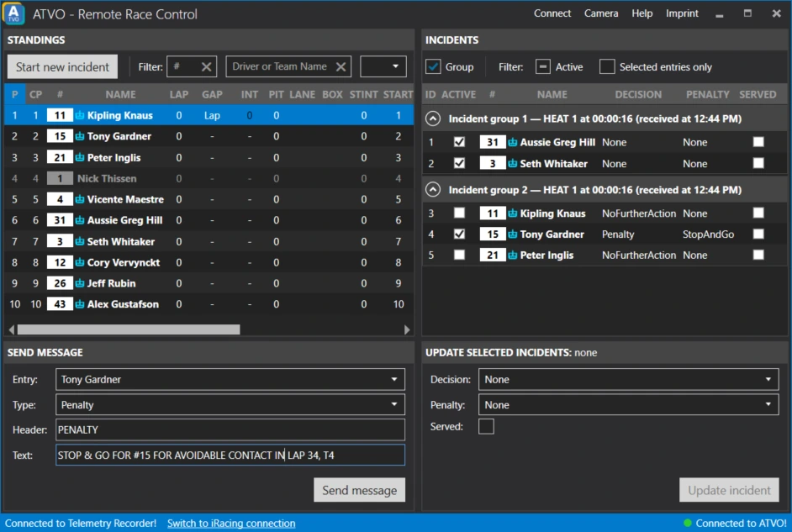Click the scroll right arrow in standings
Image resolution: width=792 pixels, height=532 pixels.
407,329
